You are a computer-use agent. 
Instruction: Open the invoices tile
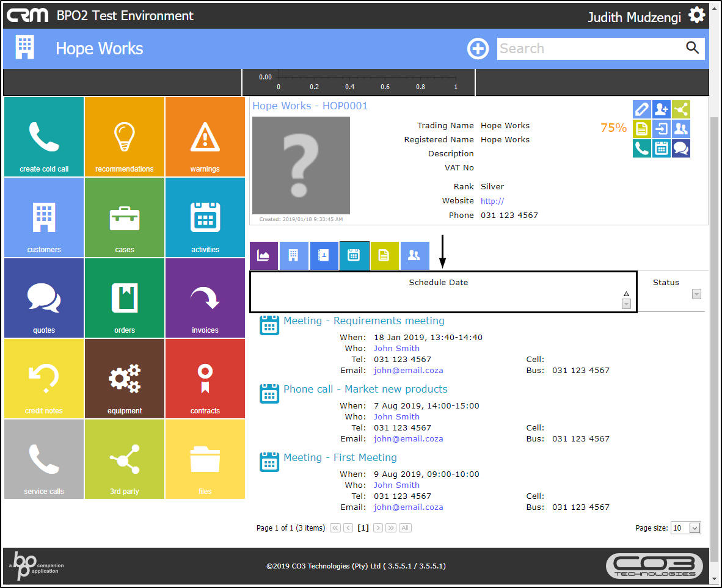pyautogui.click(x=205, y=298)
